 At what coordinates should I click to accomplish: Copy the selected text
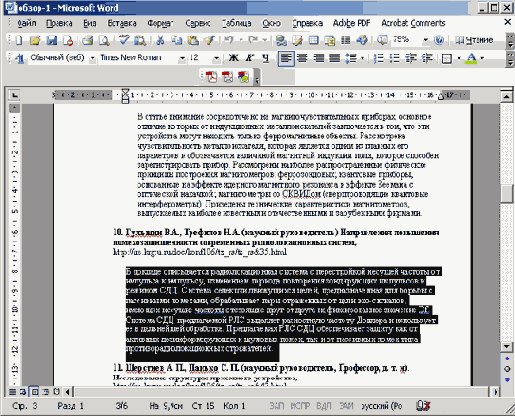point(176,40)
